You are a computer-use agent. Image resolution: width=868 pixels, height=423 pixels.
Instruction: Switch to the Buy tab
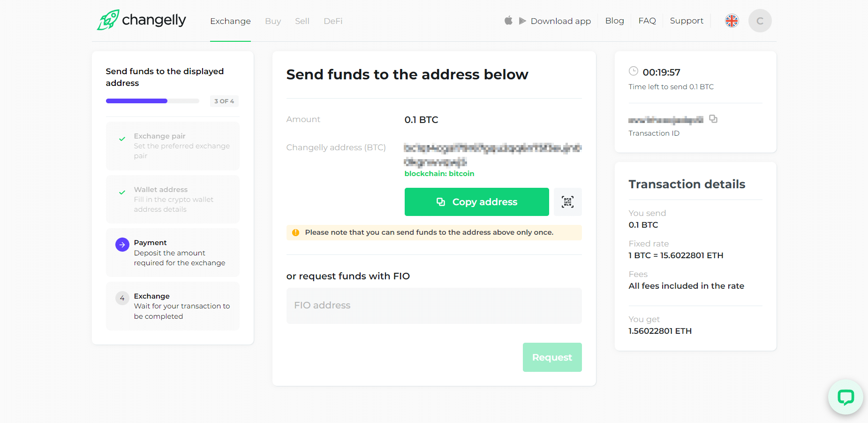pyautogui.click(x=273, y=21)
